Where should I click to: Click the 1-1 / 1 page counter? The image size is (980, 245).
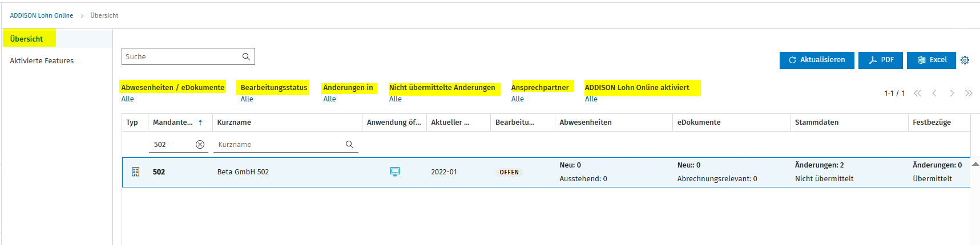pyautogui.click(x=894, y=93)
